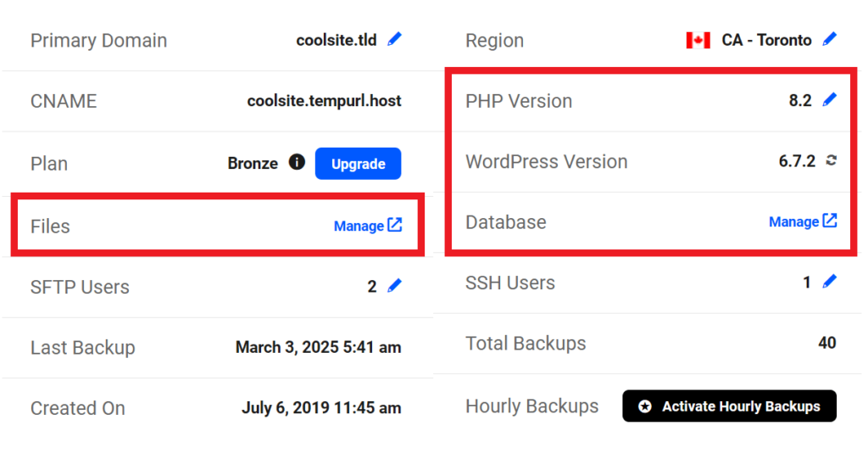Click the Plan info icon
Viewport: 868px width, 459px height.
[297, 162]
